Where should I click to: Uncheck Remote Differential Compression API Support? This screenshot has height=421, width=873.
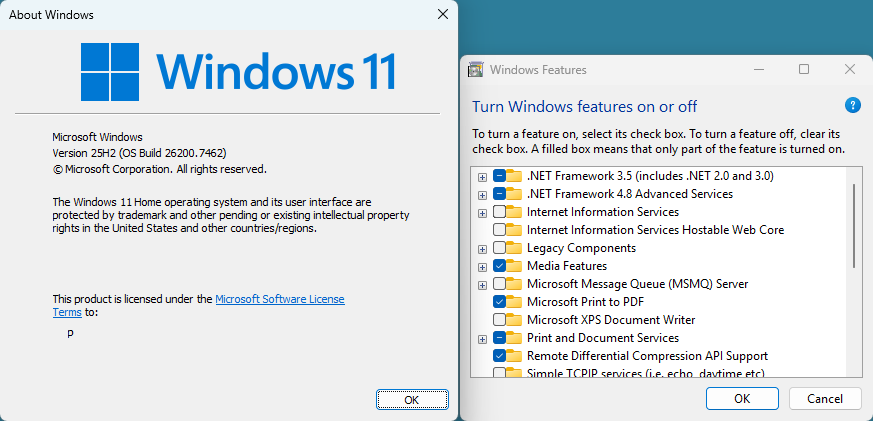(x=499, y=356)
